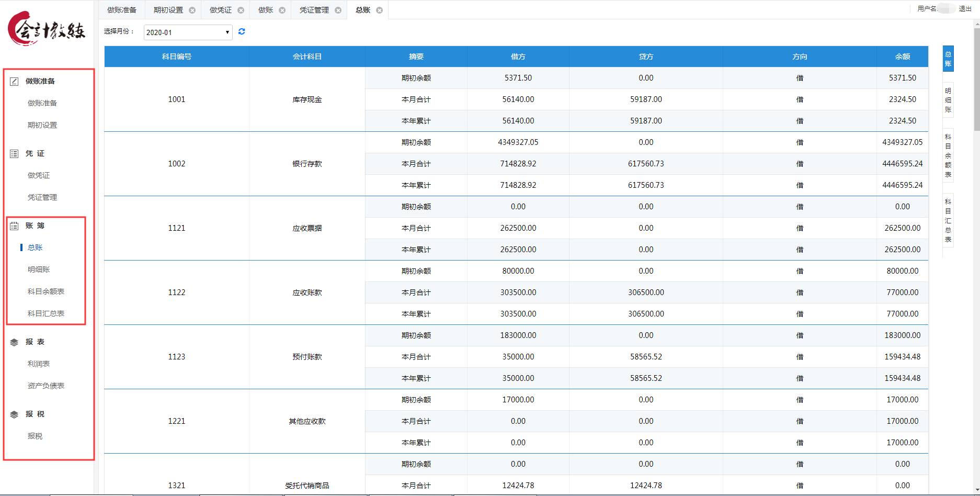
Task: Open the 选择月份 dropdown showing 2020-01
Action: pos(188,32)
